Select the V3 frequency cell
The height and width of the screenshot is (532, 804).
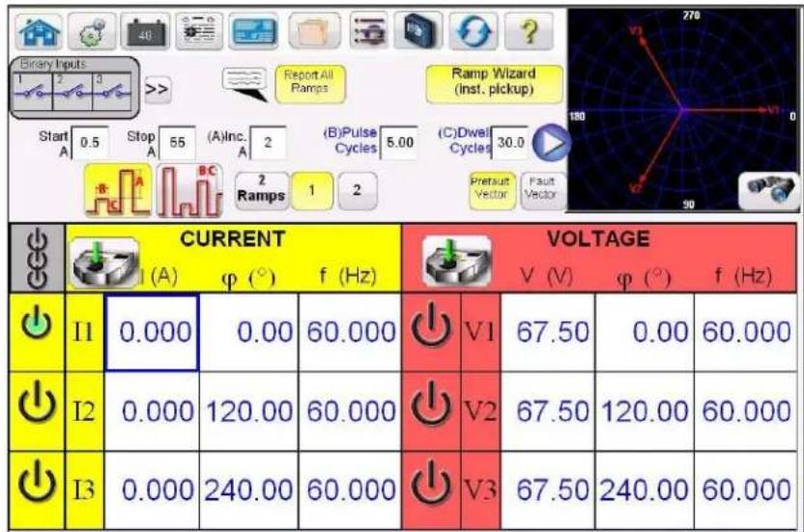[746, 490]
